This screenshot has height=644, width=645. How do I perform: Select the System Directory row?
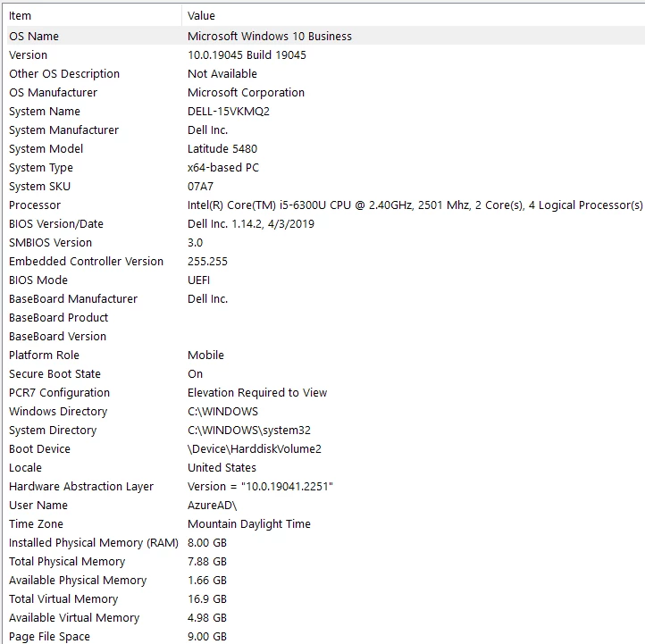(53, 431)
